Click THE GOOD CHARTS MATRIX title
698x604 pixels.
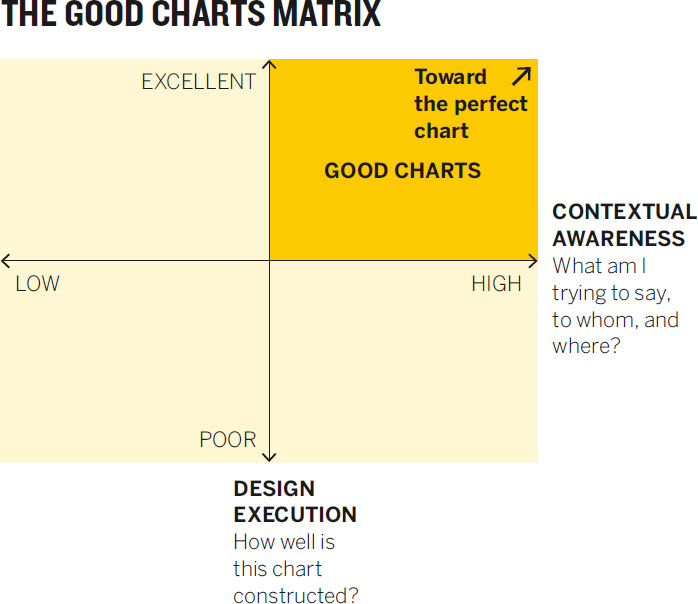191,13
